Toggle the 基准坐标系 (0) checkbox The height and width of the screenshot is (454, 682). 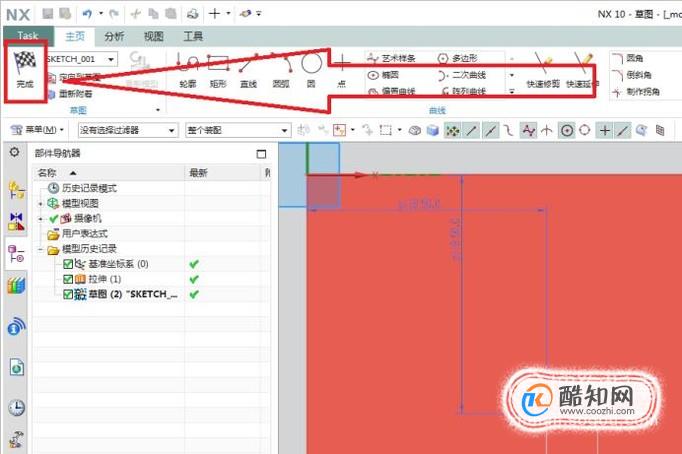(67, 264)
